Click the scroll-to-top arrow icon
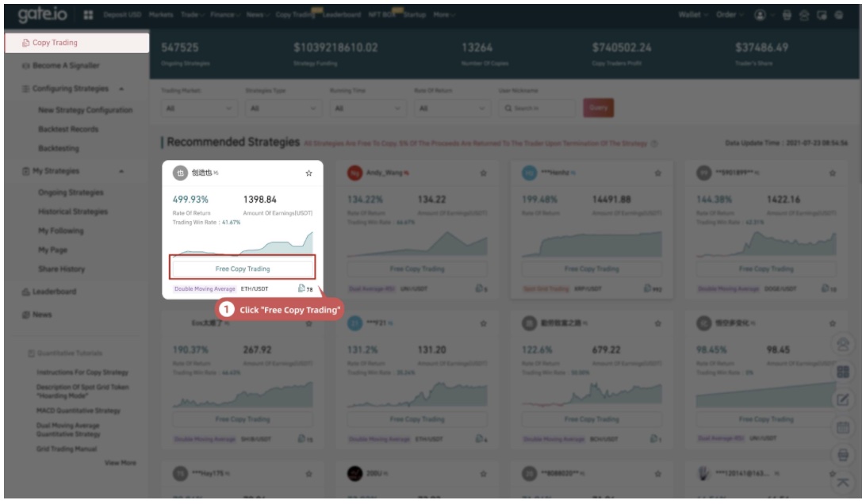This screenshot has width=866, height=504. click(844, 483)
